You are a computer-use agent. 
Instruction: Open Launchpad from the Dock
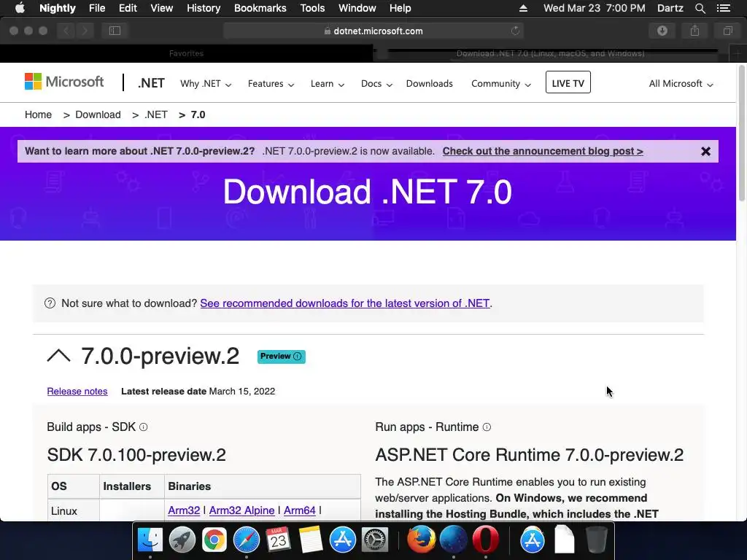point(182,540)
